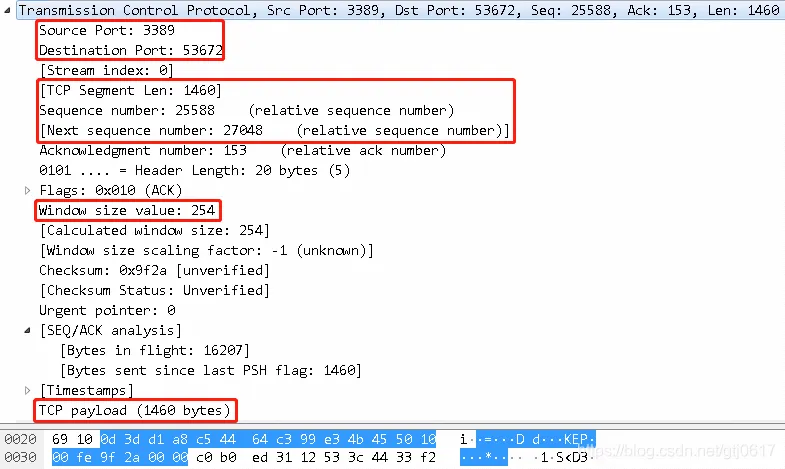Select the Source Port: 3389 row
Image resolution: width=785 pixels, height=469 pixels.
point(107,30)
